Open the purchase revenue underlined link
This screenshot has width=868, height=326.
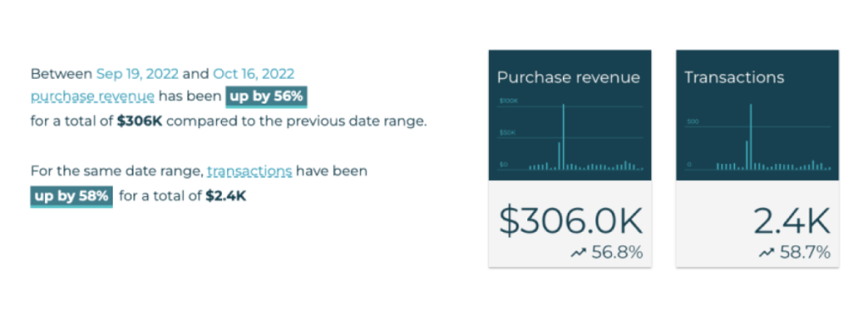point(92,97)
